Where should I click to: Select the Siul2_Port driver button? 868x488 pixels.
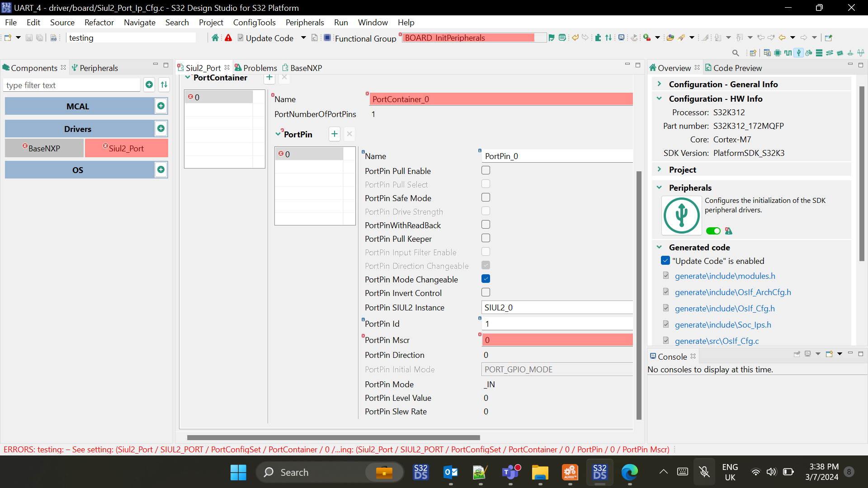[x=126, y=148]
